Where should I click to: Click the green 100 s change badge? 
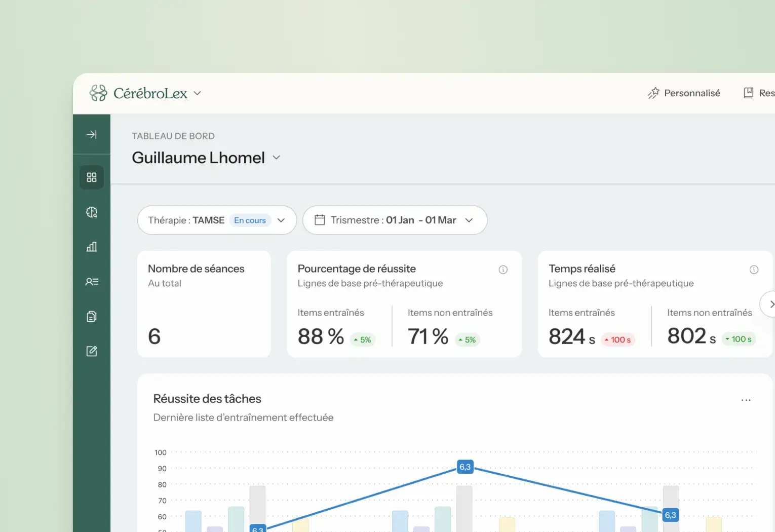point(739,339)
